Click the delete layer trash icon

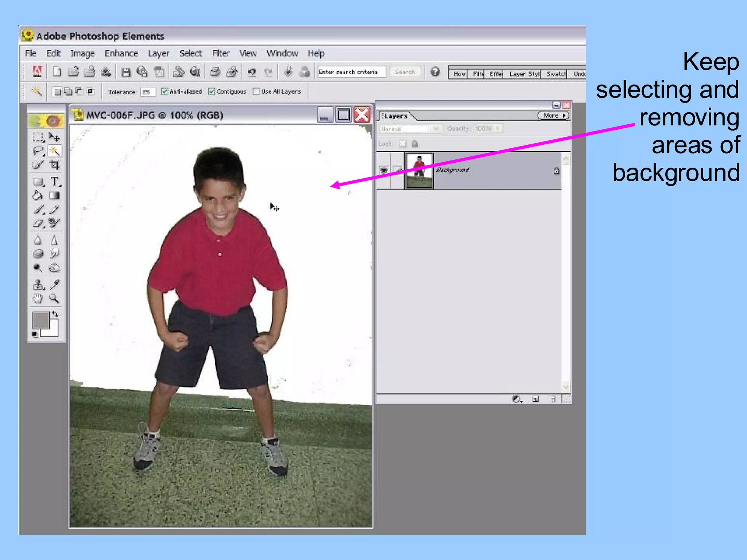coord(553,399)
